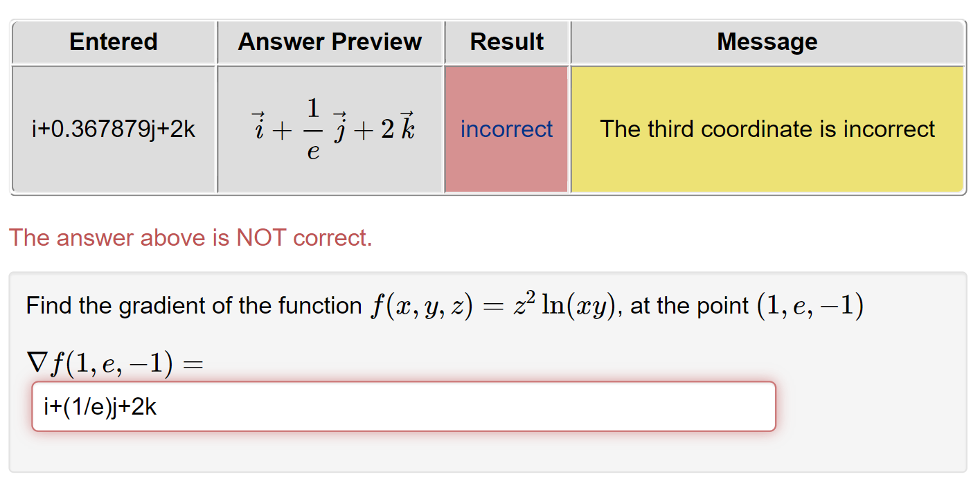Click the incorrect result label
The height and width of the screenshot is (488, 980).
[x=506, y=129]
